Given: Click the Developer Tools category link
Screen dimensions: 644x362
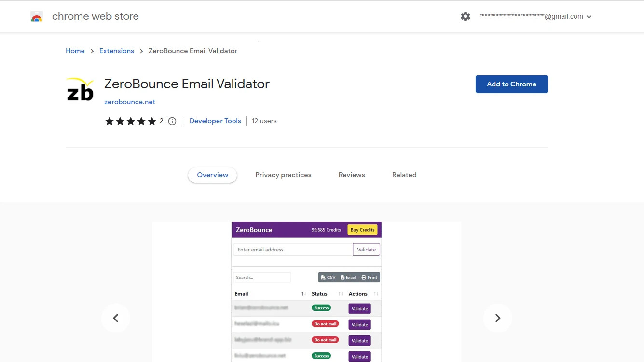Looking at the screenshot, I should pyautogui.click(x=215, y=121).
